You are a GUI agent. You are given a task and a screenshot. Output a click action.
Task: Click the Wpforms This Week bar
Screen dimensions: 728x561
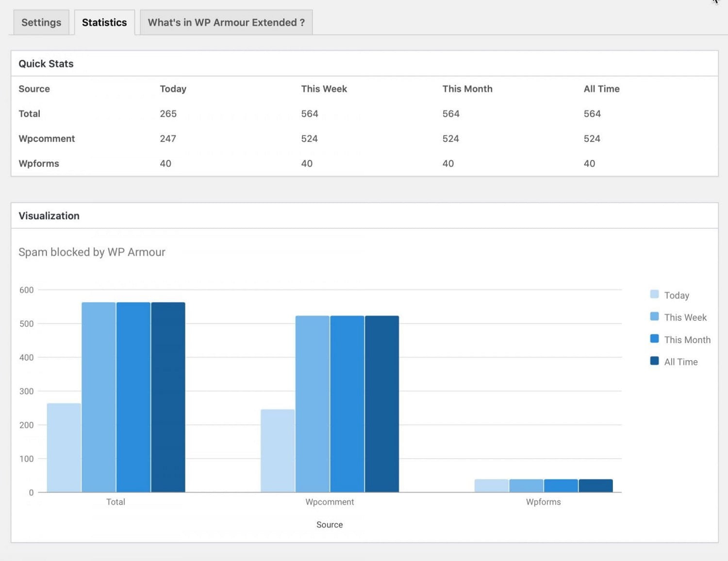[526, 486]
